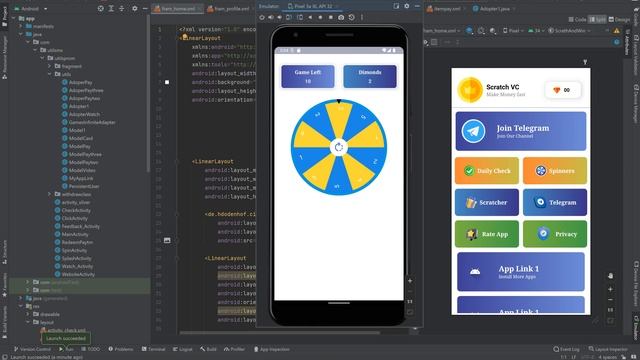Click the emulator Home circle icon
Viewport: 640px width, 360px height.
320,18
